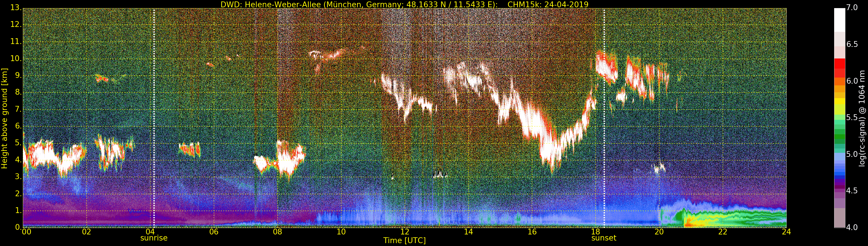Click the white dotted sunrise line in the plot
This screenshot has height=246, width=868.
pos(154,118)
